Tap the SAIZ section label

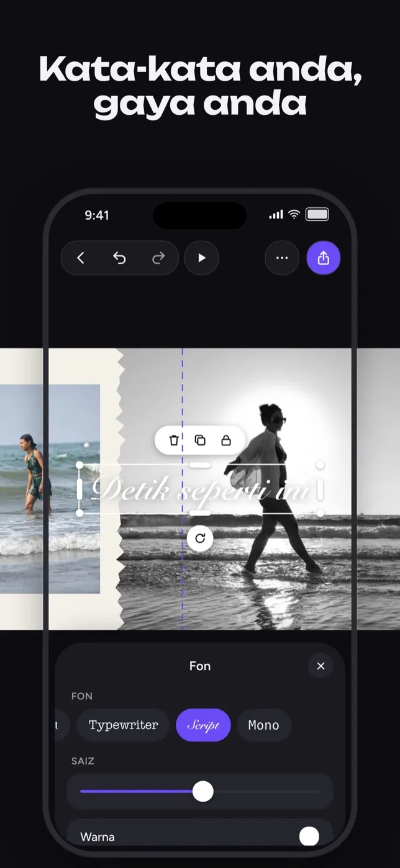point(83,761)
